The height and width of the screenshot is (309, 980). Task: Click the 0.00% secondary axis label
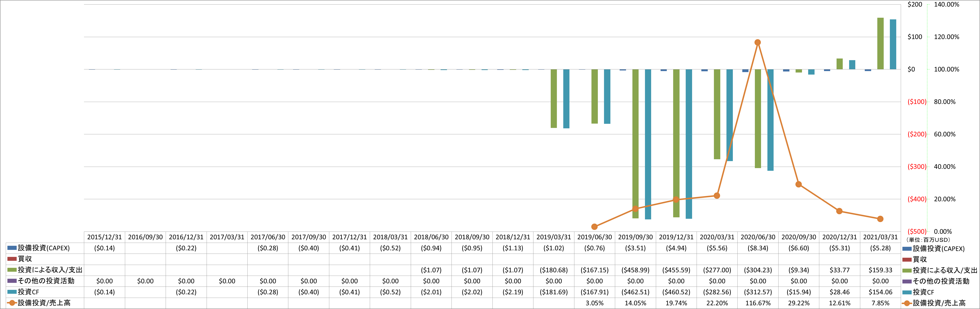(x=943, y=232)
